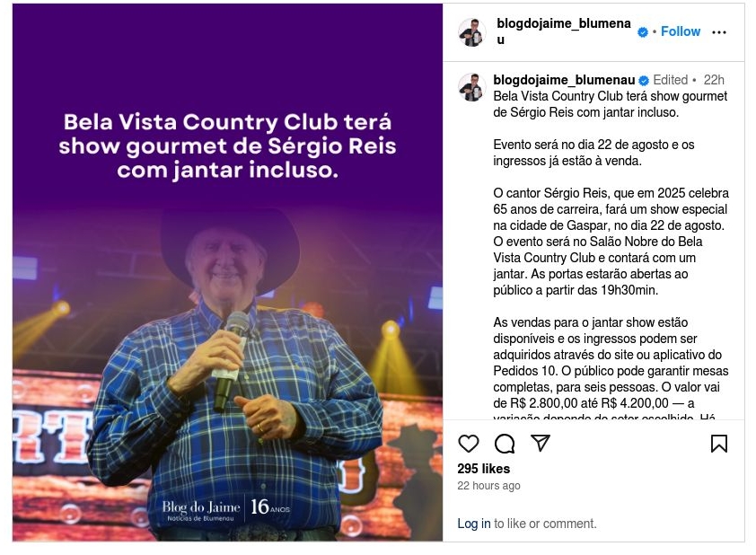756x555 pixels.
Task: Open the Sérgio Reis post image
Action: [227, 272]
